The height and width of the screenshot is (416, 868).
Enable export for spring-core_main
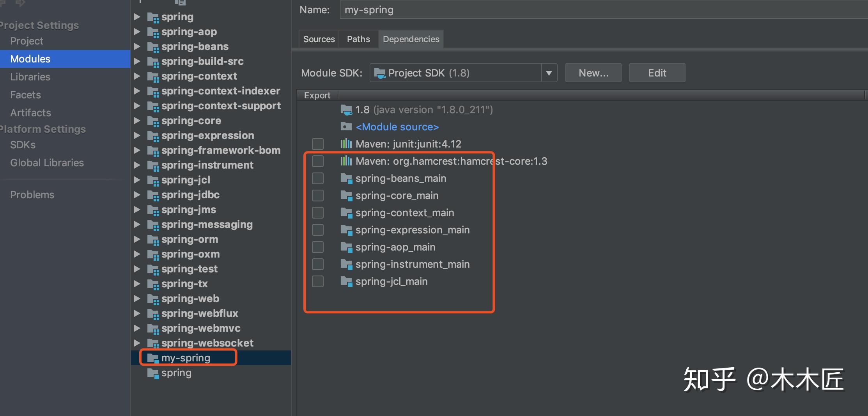click(318, 196)
